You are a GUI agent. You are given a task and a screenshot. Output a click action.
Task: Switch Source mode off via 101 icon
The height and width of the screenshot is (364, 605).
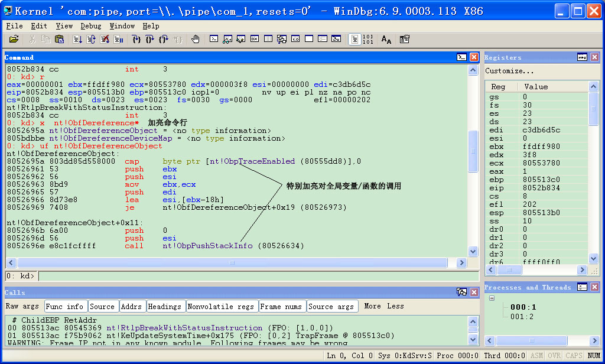pos(367,39)
